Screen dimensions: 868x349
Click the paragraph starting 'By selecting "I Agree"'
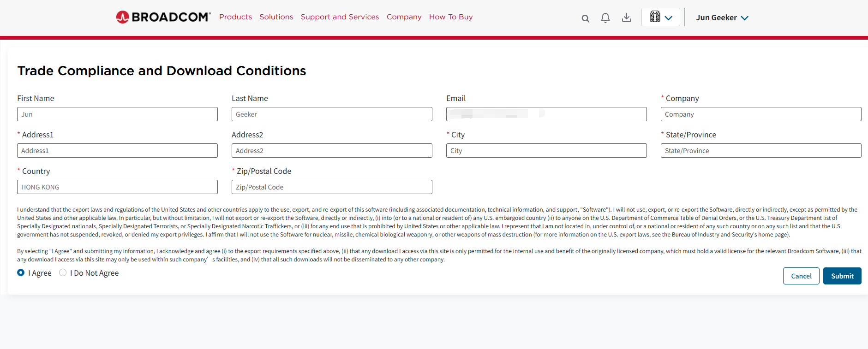point(439,255)
